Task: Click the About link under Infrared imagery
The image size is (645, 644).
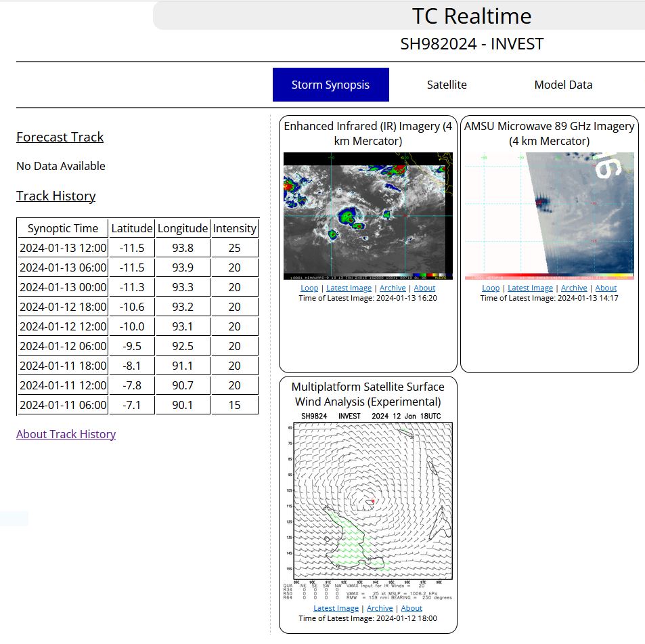Action: point(424,288)
